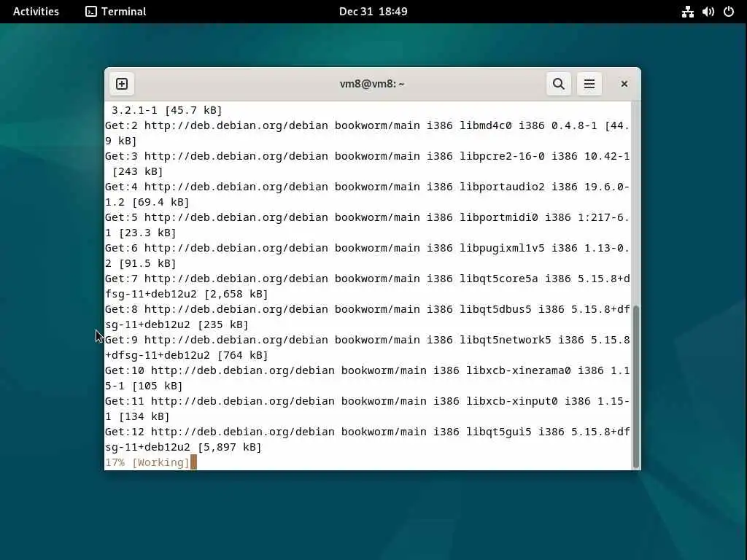
Task: Click the Get:11 libxcb-xinput0 line
Action: point(368,401)
